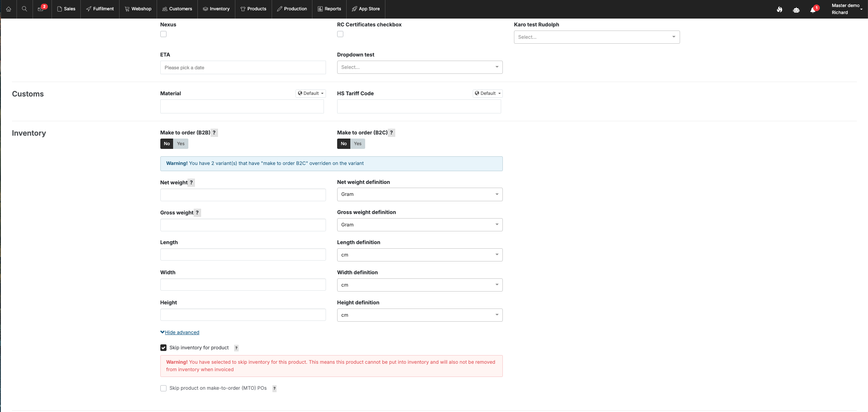Screen dimensions: 868x412
Task: Uncheck Skip inventory for product
Action: (164, 348)
